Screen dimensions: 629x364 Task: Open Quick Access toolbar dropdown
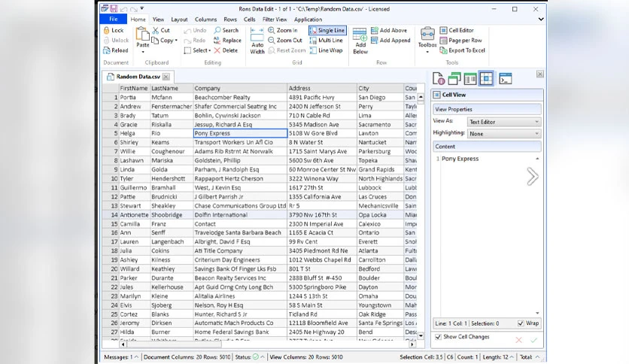[x=142, y=8]
